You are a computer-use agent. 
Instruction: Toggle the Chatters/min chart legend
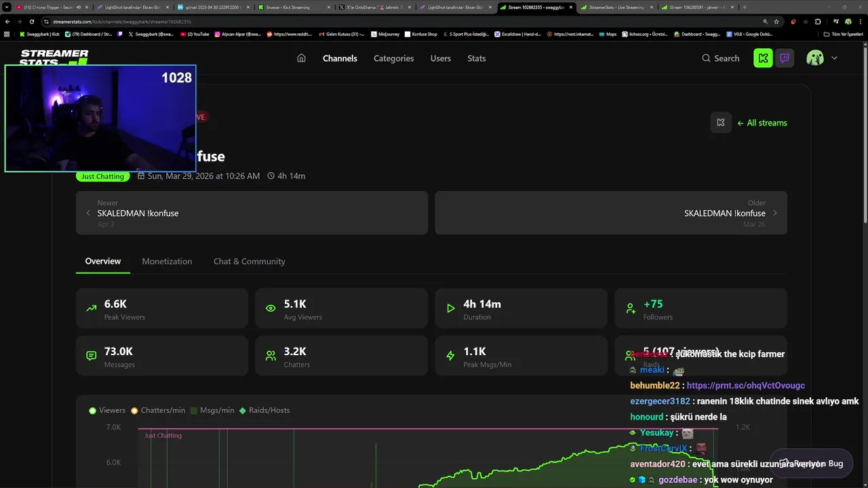pyautogui.click(x=158, y=410)
